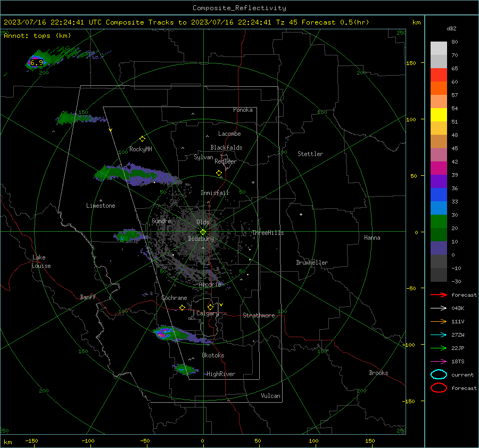Click the Innisfail city label
This screenshot has height=448, width=479.
(214, 193)
